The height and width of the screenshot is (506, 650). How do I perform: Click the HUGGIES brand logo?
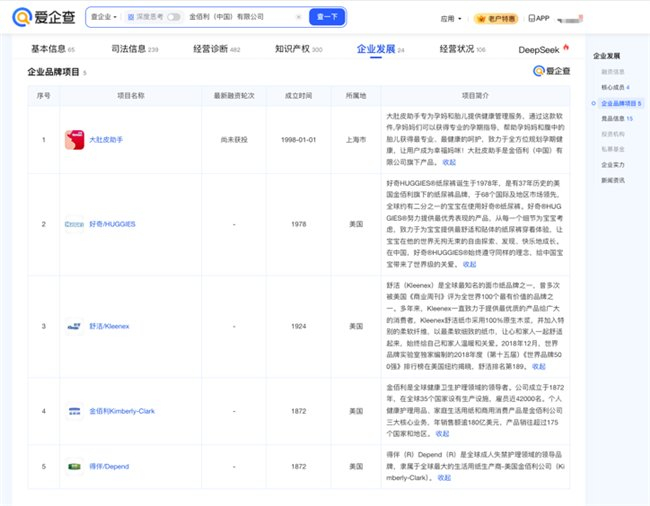(x=75, y=224)
